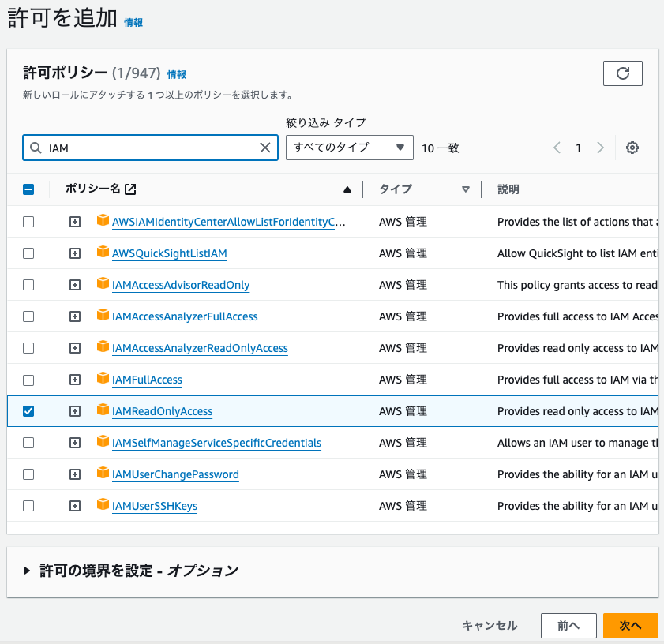The height and width of the screenshot is (644, 664).
Task: Click the policy cube icon for IAMReadOnlyAccess
Action: tap(103, 410)
